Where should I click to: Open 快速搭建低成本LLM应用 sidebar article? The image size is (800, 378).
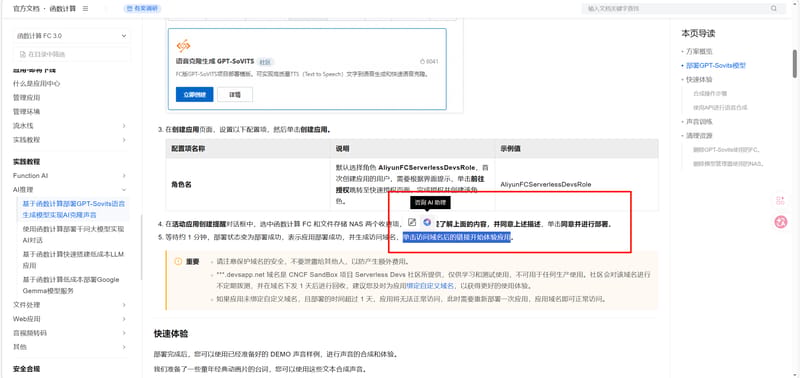[73, 260]
